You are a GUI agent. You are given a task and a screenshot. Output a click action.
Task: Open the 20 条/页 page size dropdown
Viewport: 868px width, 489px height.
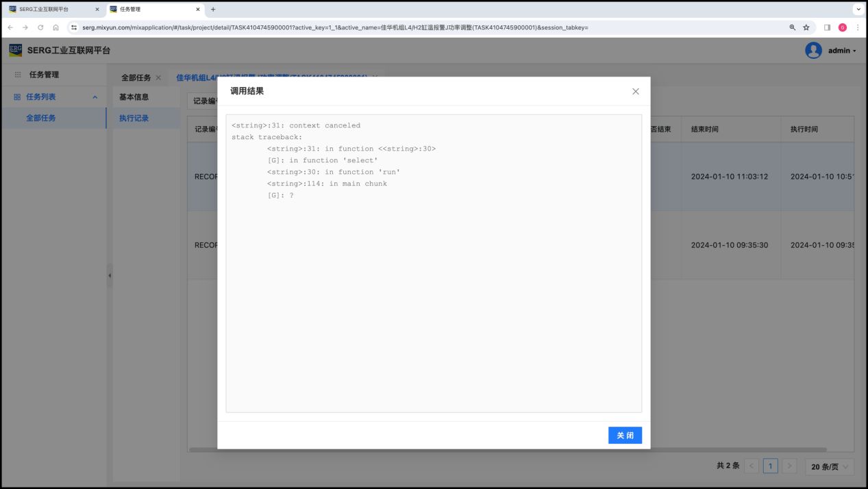pos(830,466)
